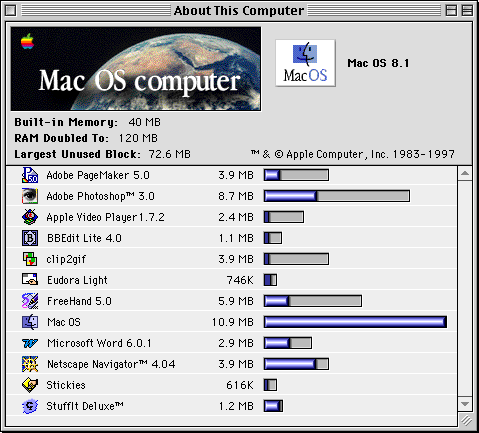Click the Eudora Light memory bar

pyautogui.click(x=270, y=280)
